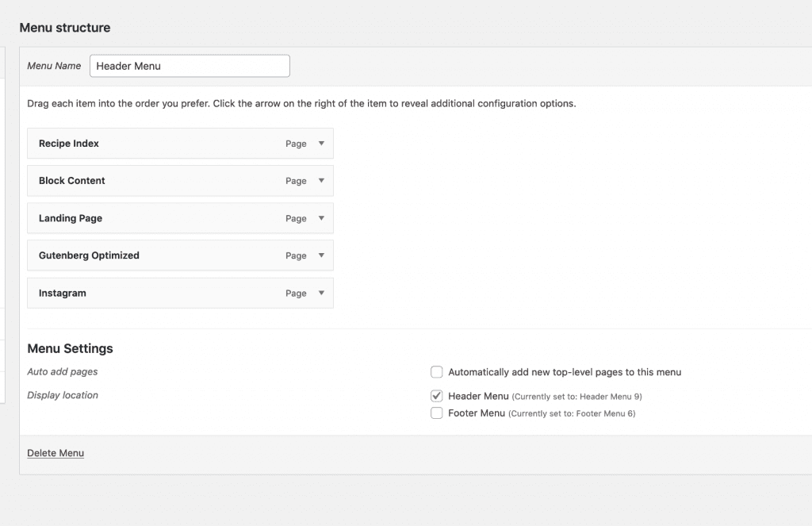Uncheck the Header Menu display location

pos(436,395)
